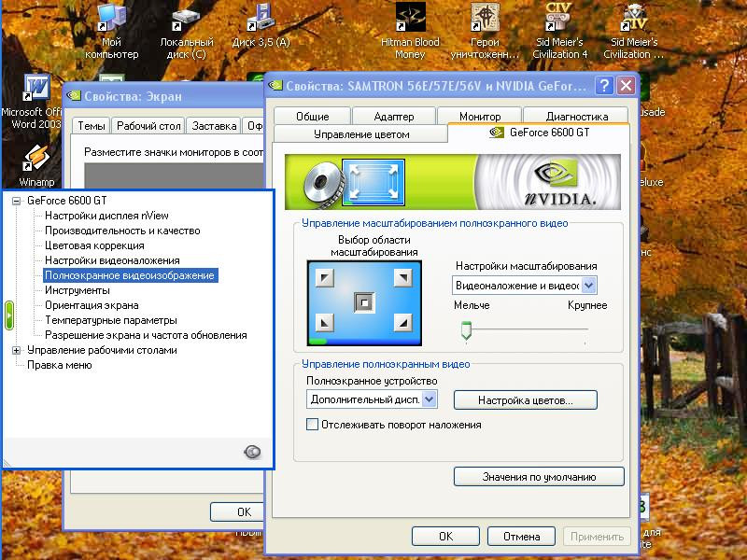Viewport: 747px width, 560px height.
Task: Select Настройки видеоналожения tree item
Action: coord(112,260)
